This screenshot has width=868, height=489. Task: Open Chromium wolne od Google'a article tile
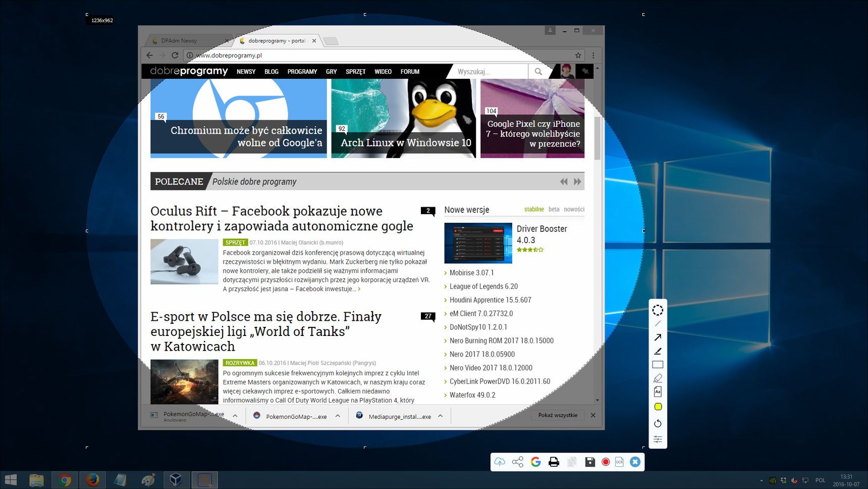[239, 118]
